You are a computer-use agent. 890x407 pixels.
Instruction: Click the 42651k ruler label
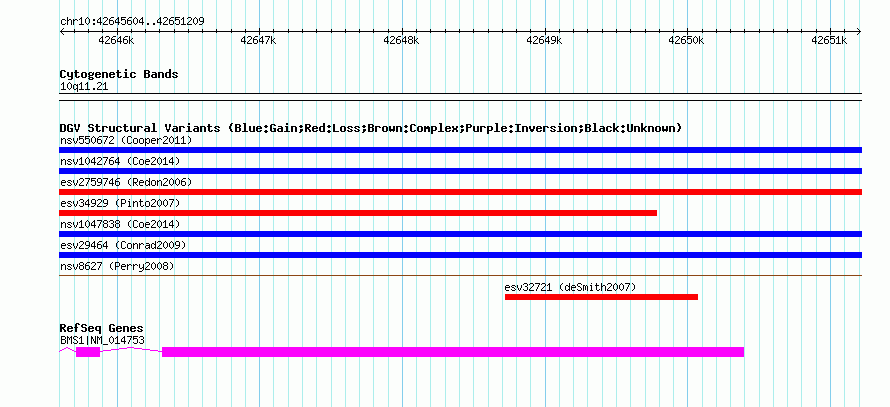pos(829,41)
